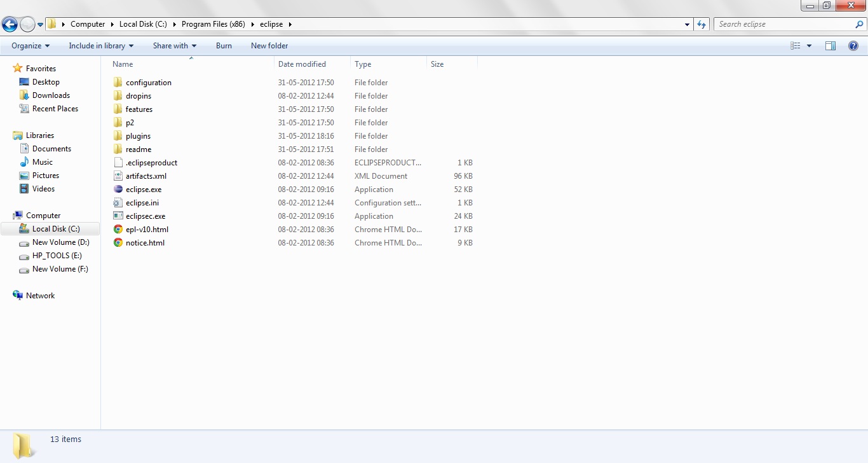Open the Organize menu

pos(31,46)
